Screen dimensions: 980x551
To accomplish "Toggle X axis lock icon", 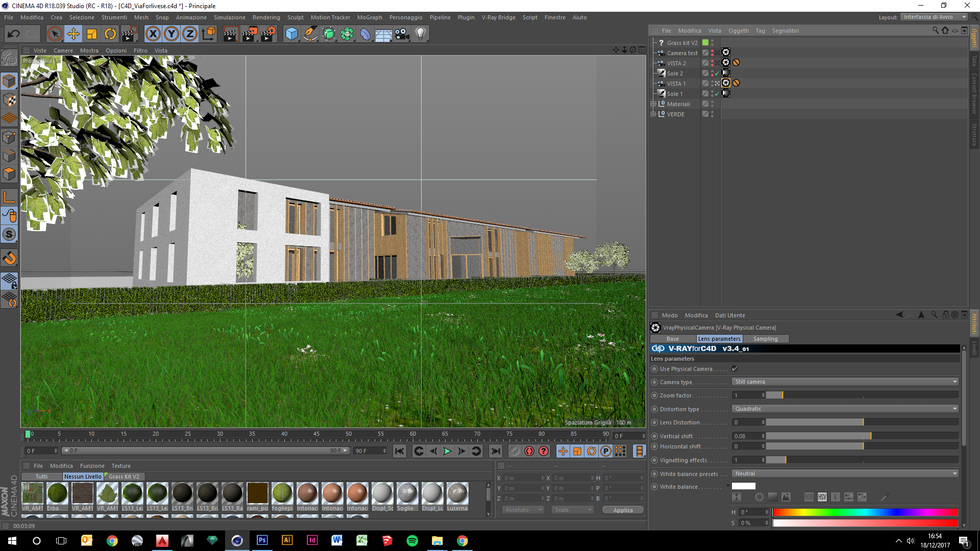I will 153,34.
